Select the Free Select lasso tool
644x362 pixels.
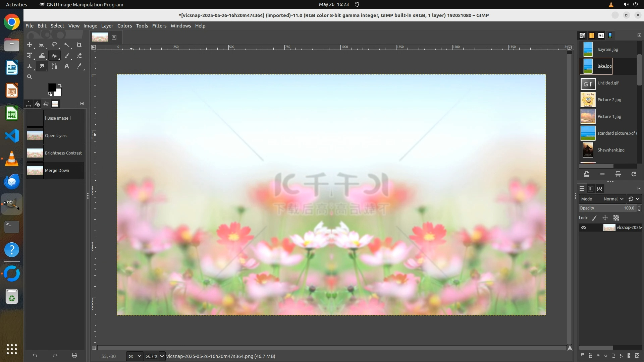(54, 45)
